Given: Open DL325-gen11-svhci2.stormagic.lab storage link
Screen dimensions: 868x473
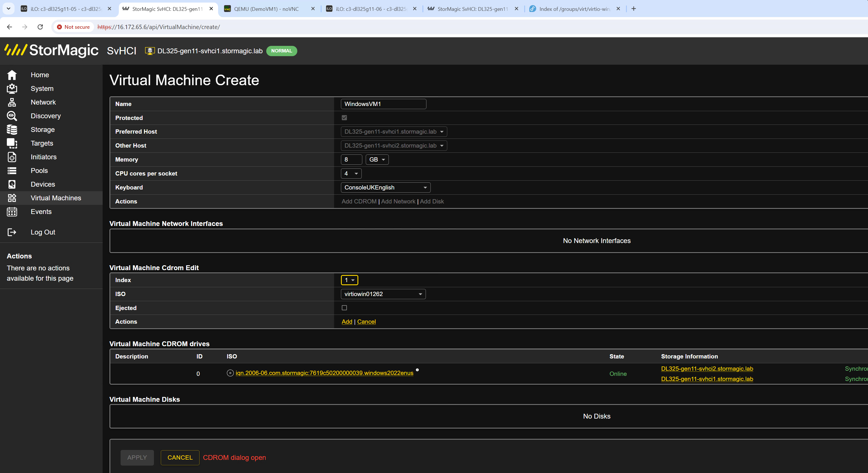Looking at the screenshot, I should pos(707,368).
